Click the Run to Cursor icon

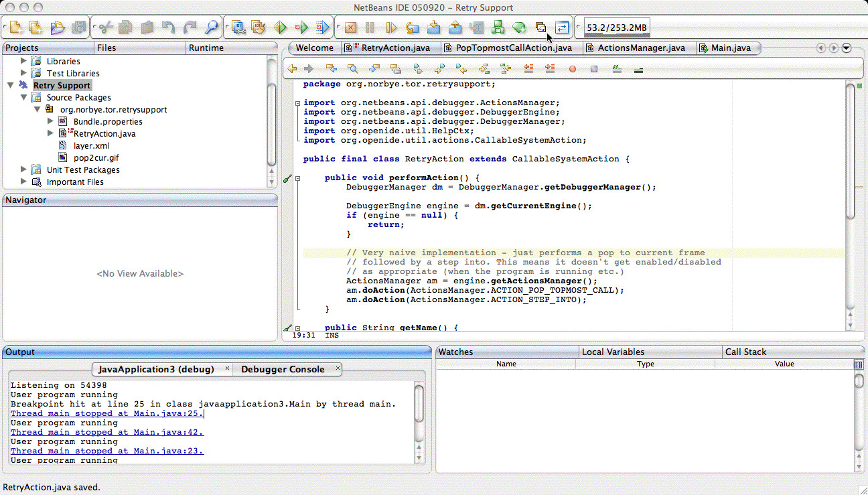click(x=476, y=27)
